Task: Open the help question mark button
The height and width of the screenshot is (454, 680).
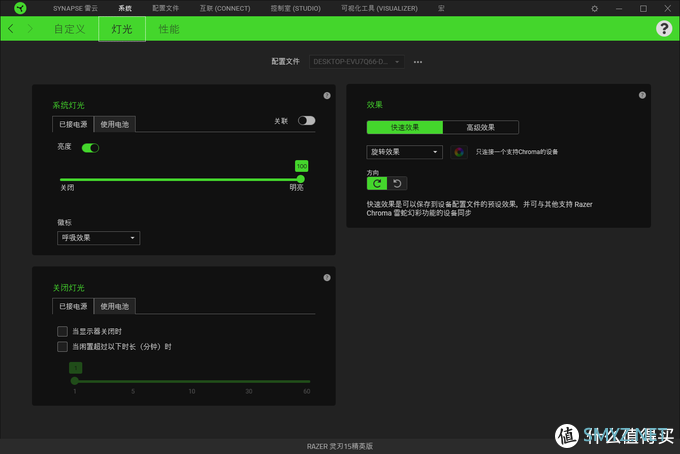Action: [x=664, y=29]
